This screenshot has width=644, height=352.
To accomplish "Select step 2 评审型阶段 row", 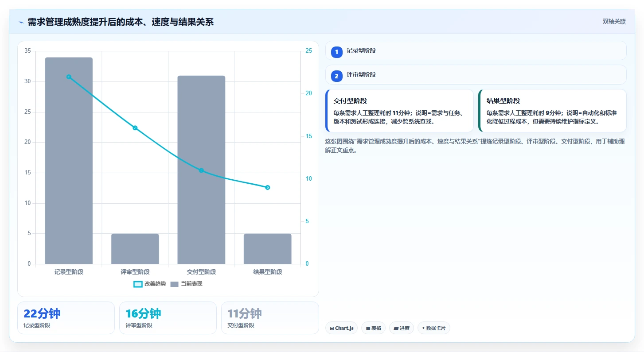I will (x=476, y=75).
